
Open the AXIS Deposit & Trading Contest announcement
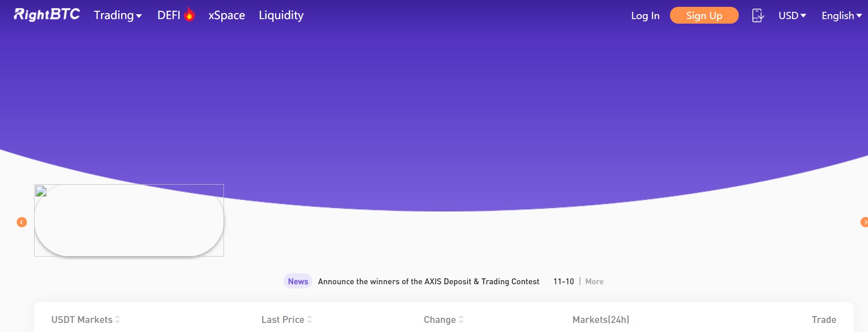tap(428, 281)
